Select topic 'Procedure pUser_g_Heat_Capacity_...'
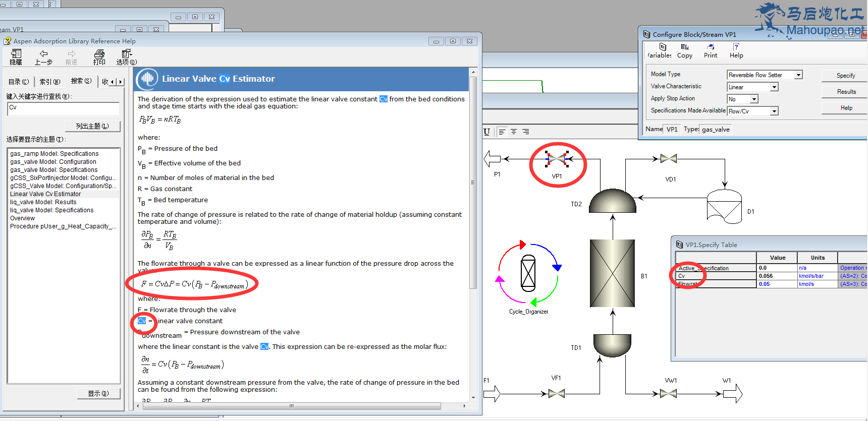 click(x=63, y=226)
